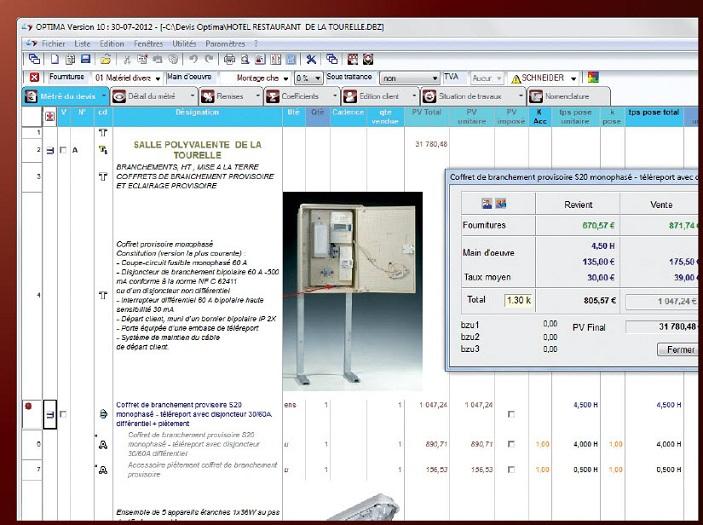Switch to the Nomenclature tab

coord(567,96)
